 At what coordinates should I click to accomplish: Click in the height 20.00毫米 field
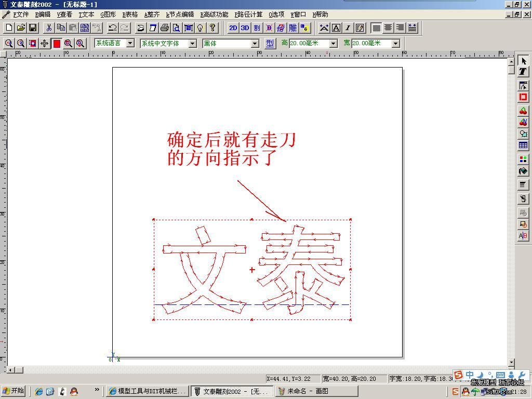(x=309, y=44)
